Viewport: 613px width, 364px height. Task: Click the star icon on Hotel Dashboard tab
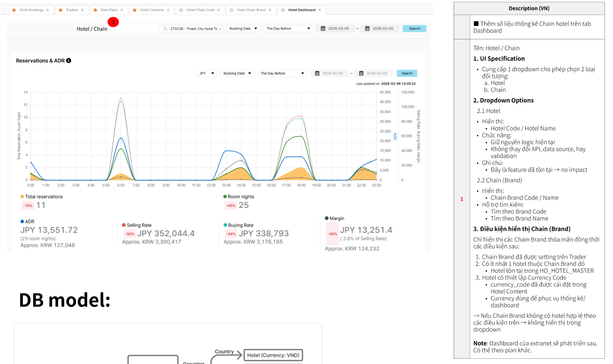283,10
